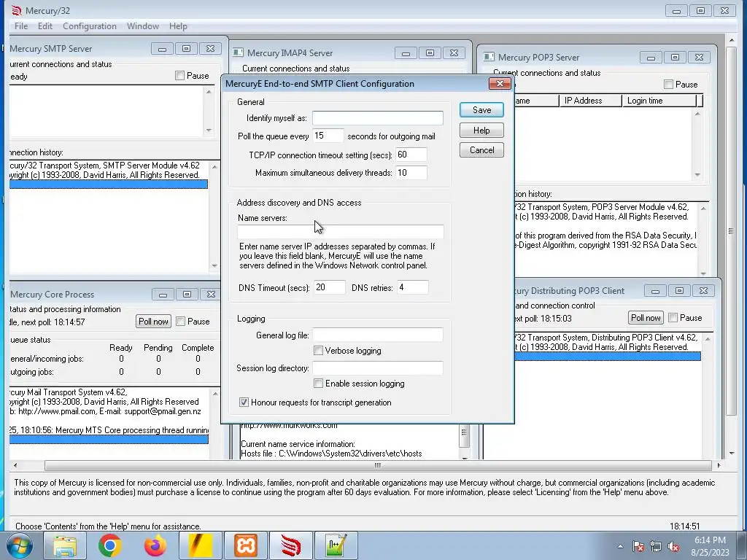Viewport: 747px width, 560px height.
Task: Click the muted volume tray icon
Action: (673, 546)
